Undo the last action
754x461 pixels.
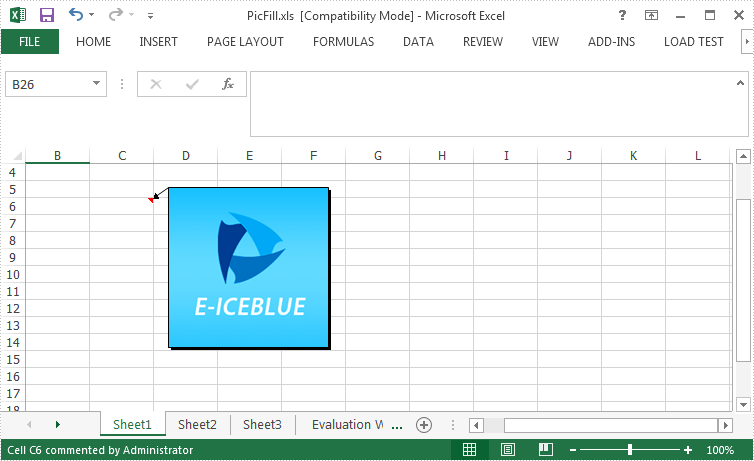point(75,14)
